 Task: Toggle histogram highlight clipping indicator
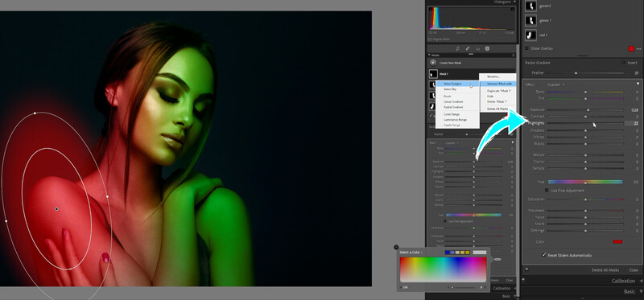point(512,9)
